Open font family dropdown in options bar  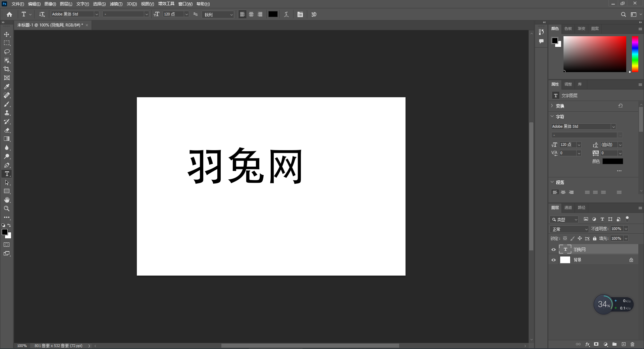click(97, 14)
